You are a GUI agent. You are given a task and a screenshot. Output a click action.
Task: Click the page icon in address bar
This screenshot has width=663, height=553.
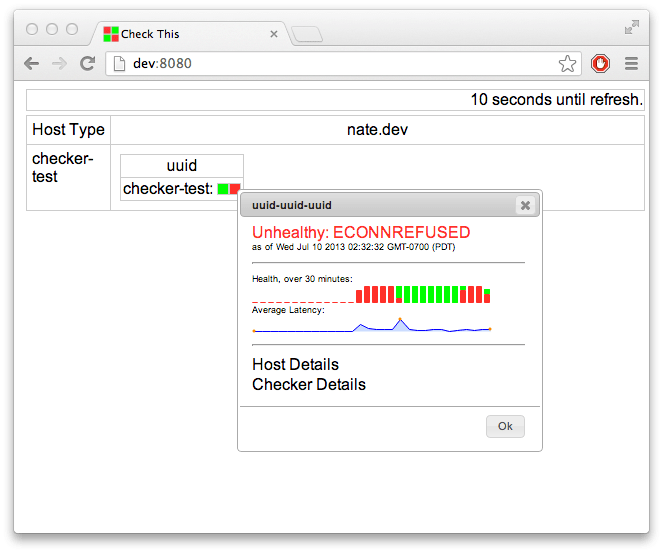coord(120,64)
